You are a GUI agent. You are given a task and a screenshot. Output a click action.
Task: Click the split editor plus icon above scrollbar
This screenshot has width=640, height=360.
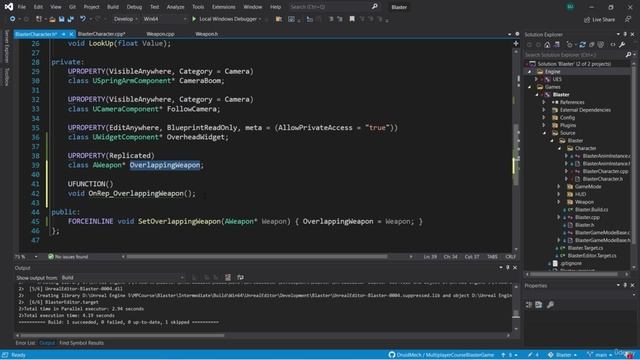click(x=516, y=43)
